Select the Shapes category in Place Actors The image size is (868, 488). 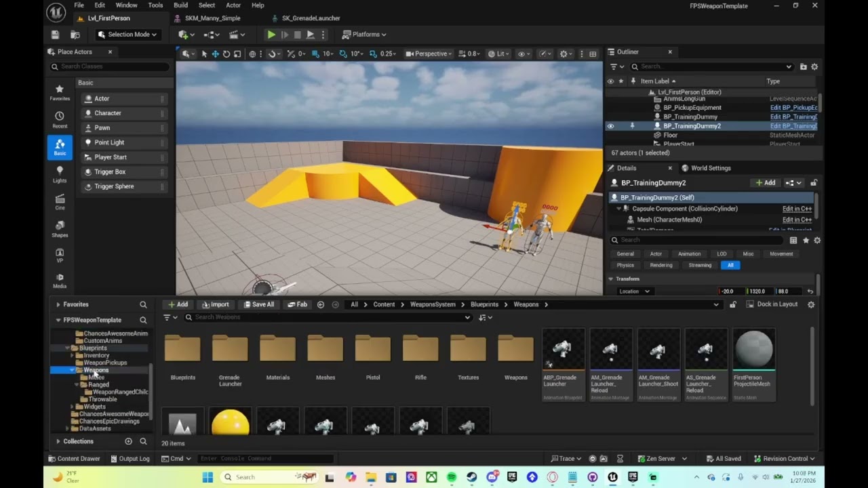tap(60, 229)
